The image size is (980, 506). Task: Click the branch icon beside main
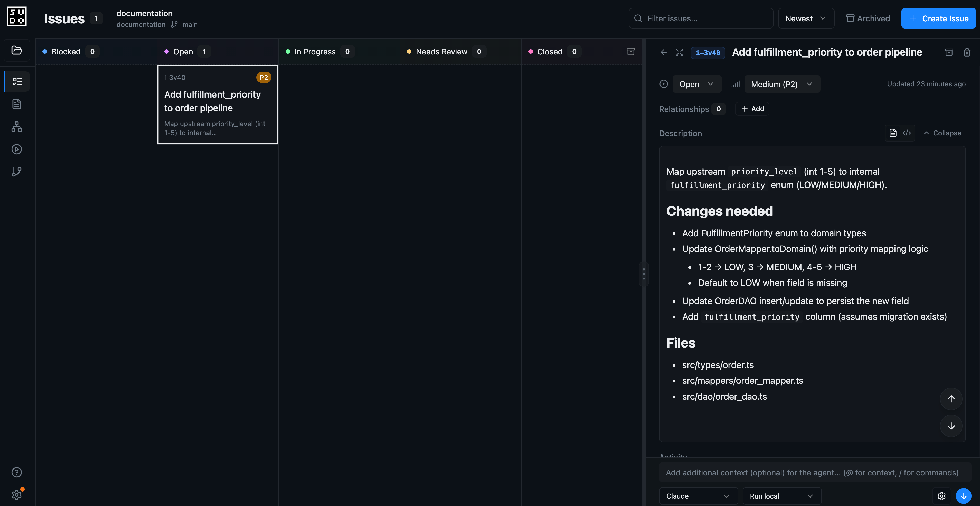click(x=174, y=24)
